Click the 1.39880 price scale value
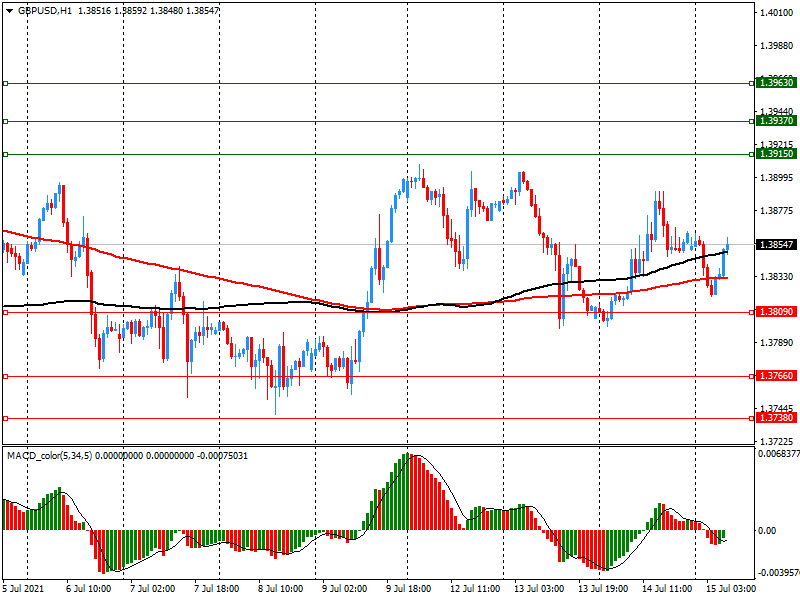Screen dimensions: 800x600 pyautogui.click(x=777, y=46)
